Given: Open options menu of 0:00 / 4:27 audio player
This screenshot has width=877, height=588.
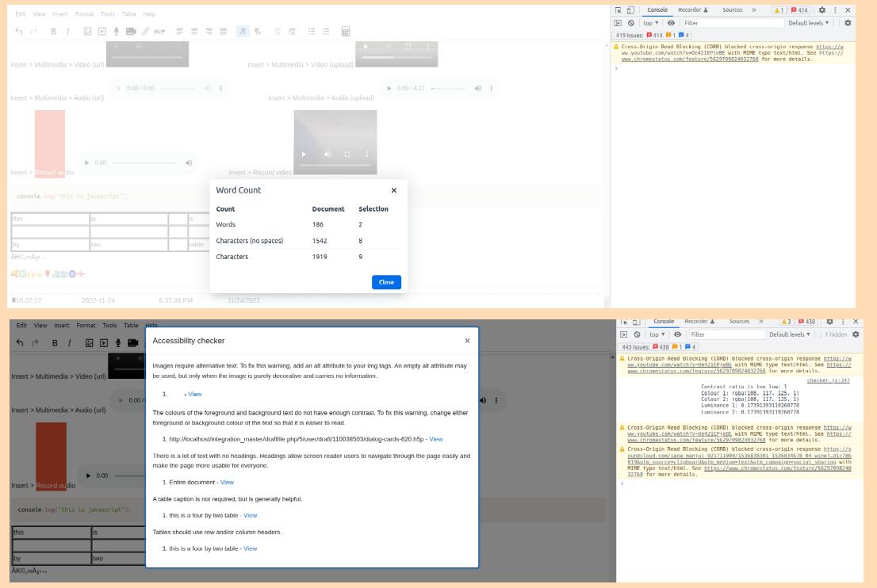Looking at the screenshot, I should [492, 88].
